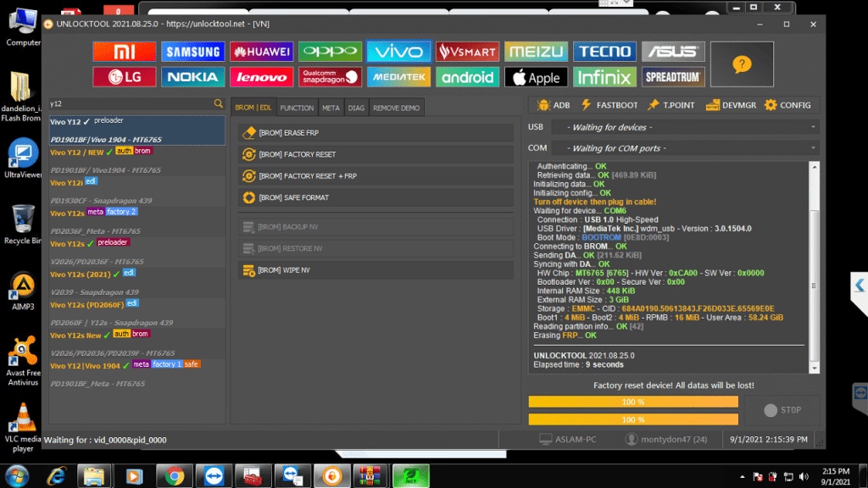
Task: Open the LG brand section
Action: point(124,77)
